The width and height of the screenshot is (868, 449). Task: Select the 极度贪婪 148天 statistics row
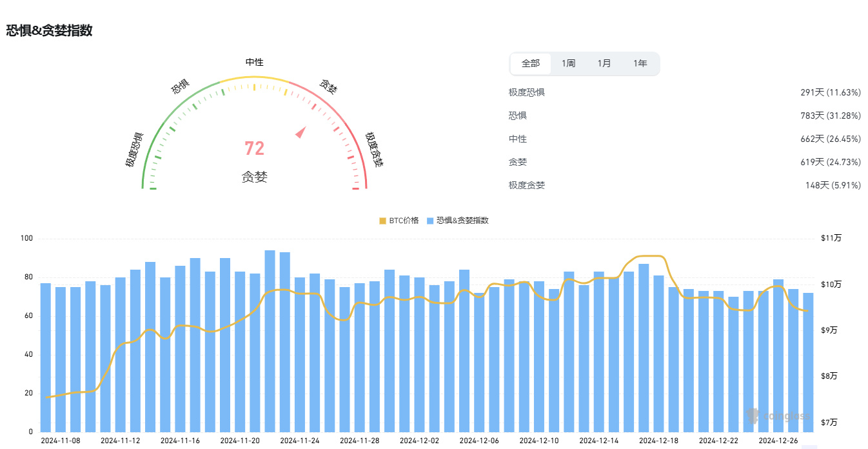point(684,185)
